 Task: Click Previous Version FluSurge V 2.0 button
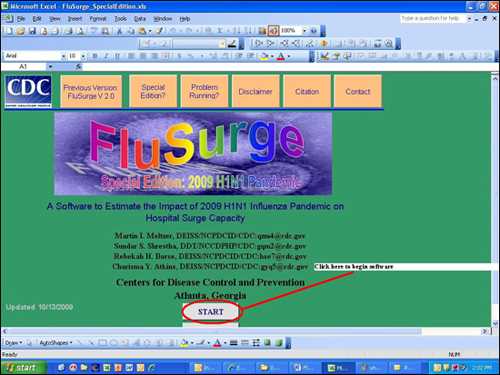pyautogui.click(x=91, y=91)
